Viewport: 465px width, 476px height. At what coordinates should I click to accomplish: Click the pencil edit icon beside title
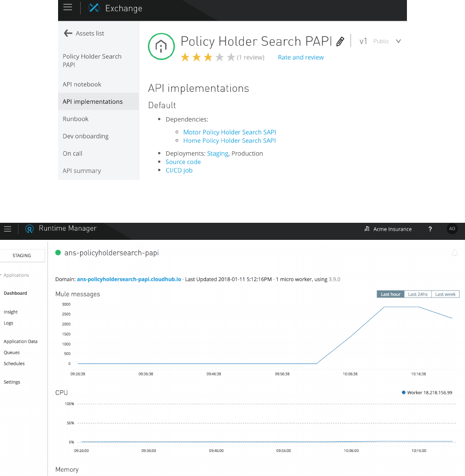[x=340, y=42]
